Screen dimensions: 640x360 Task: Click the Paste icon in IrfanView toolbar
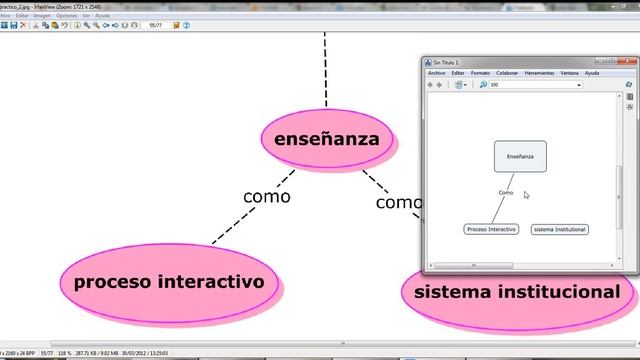tap(55, 25)
